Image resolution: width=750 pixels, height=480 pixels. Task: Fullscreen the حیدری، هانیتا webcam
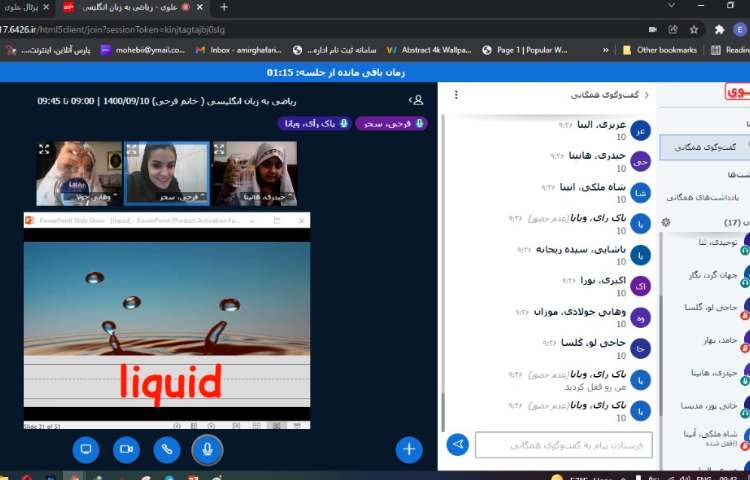pos(219,149)
